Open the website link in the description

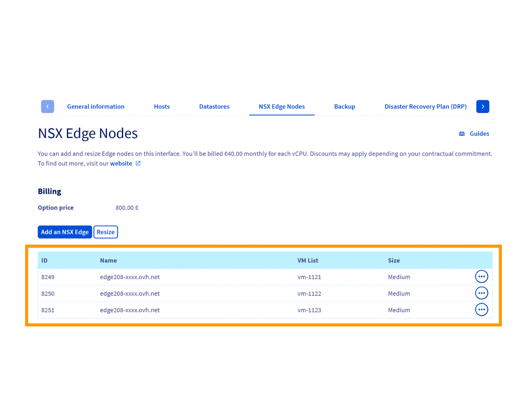point(121,163)
